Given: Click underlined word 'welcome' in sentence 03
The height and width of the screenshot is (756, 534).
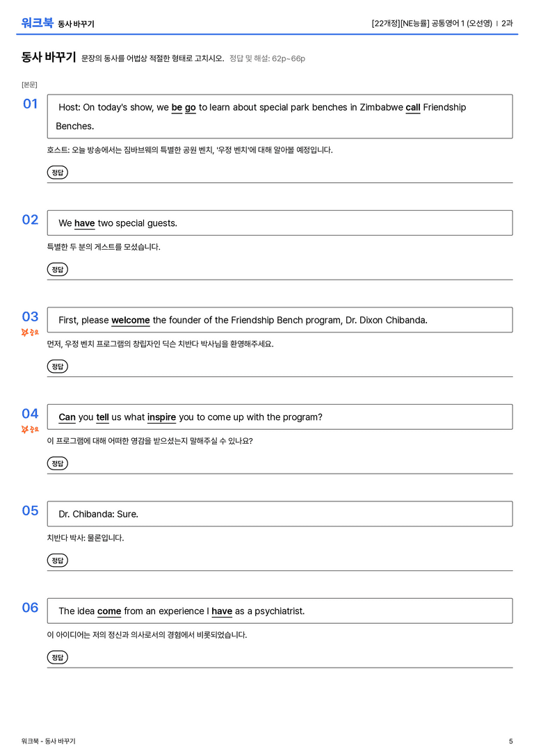Looking at the screenshot, I should [131, 320].
